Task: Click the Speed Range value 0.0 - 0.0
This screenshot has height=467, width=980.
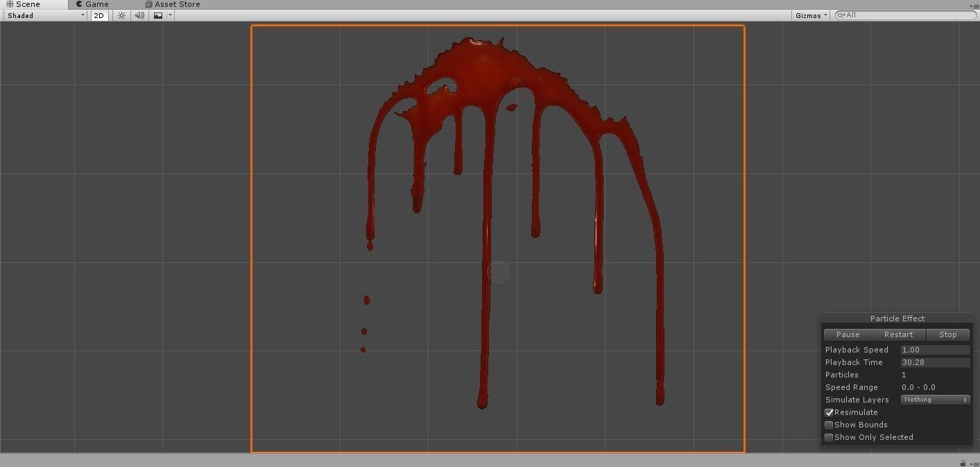Action: pos(918,387)
